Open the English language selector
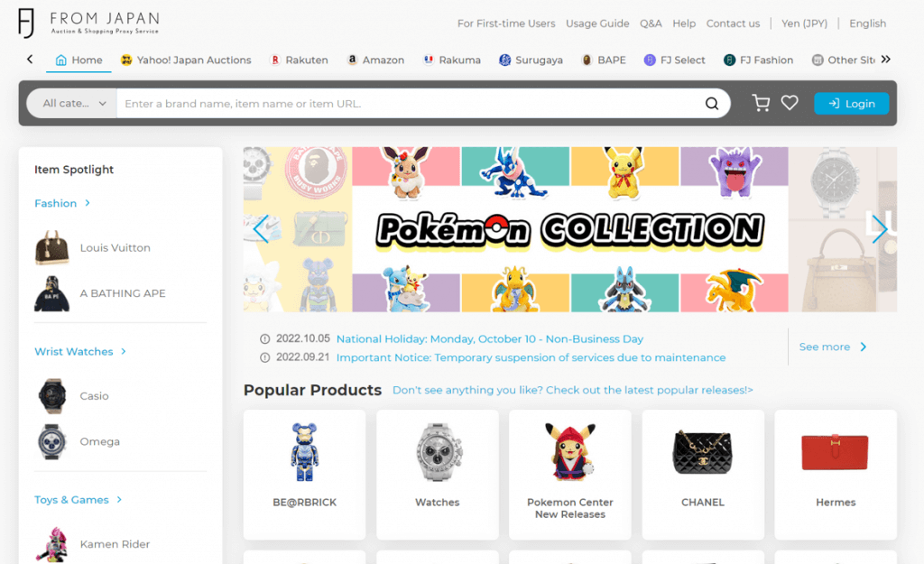 pos(867,23)
